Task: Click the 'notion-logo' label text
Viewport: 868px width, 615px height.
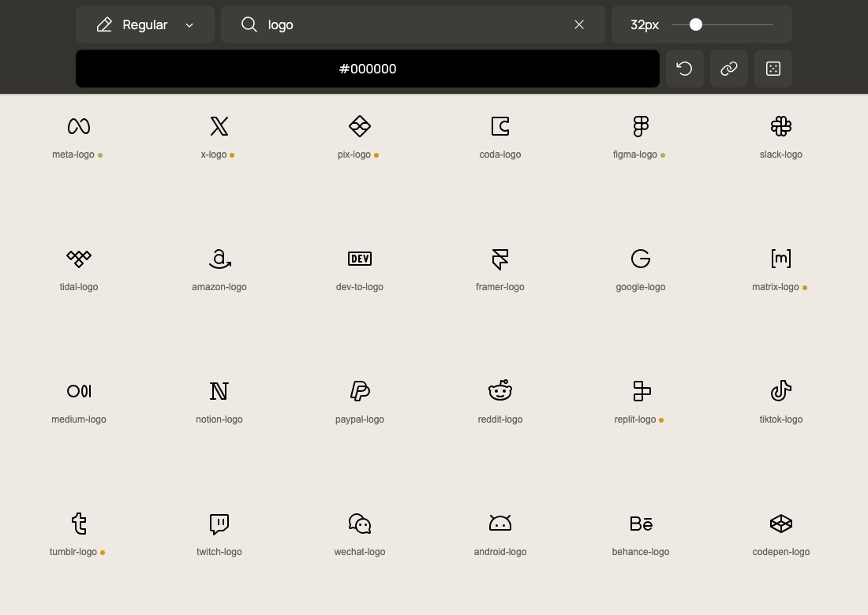Action: pyautogui.click(x=219, y=419)
